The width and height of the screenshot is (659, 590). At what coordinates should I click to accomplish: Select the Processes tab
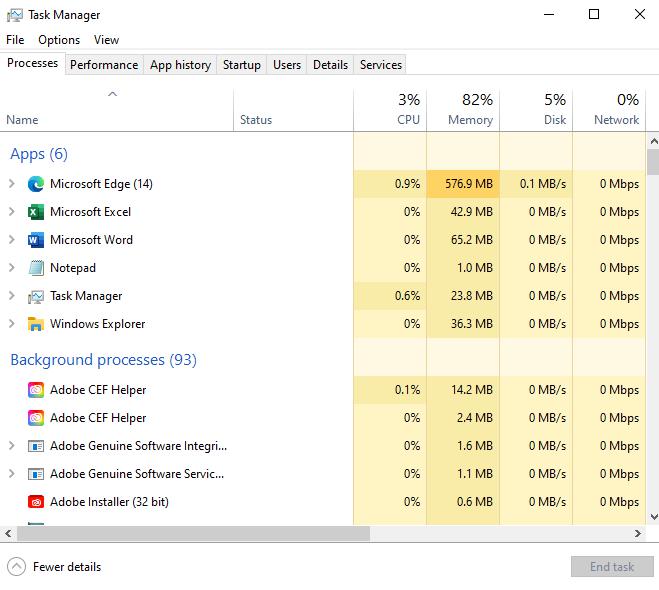pyautogui.click(x=32, y=63)
